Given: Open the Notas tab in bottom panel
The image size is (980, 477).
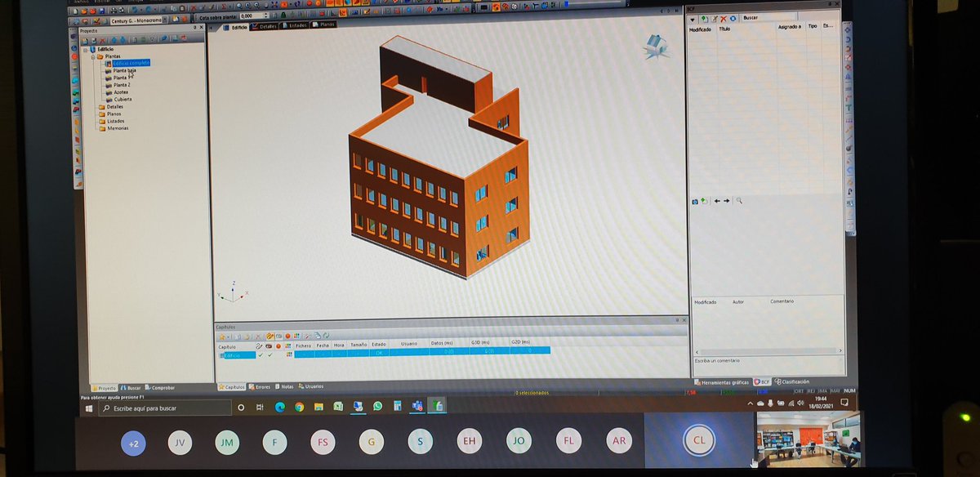Looking at the screenshot, I should (x=283, y=386).
